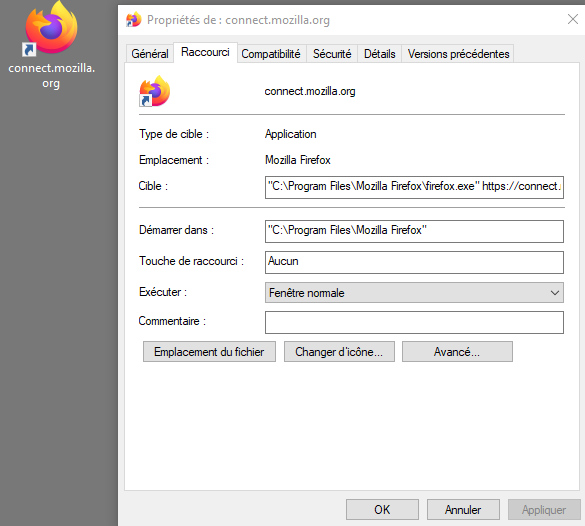Screen dimensions: 585x526
Task: Click the desktop label 'connect.mozilla.org'
Action: (x=51, y=75)
